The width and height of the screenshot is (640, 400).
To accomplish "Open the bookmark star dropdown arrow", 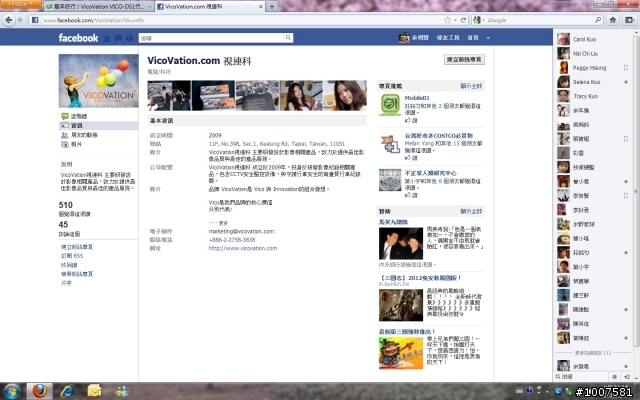I will coord(455,20).
